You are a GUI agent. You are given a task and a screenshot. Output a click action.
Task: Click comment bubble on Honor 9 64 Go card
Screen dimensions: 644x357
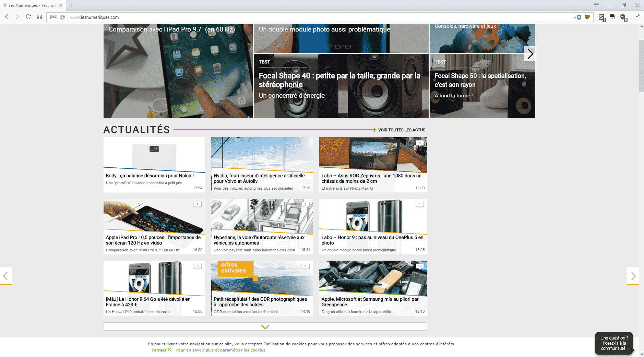pyautogui.click(x=198, y=266)
